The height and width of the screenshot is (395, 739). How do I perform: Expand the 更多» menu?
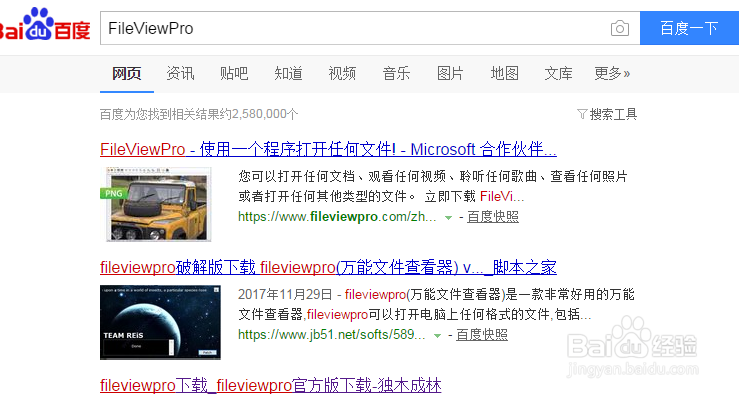pos(612,74)
